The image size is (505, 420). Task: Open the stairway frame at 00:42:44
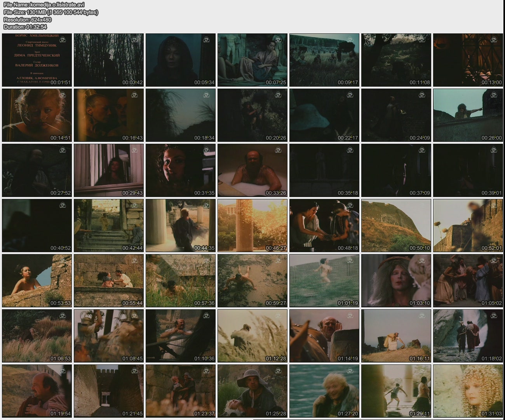[109, 225]
